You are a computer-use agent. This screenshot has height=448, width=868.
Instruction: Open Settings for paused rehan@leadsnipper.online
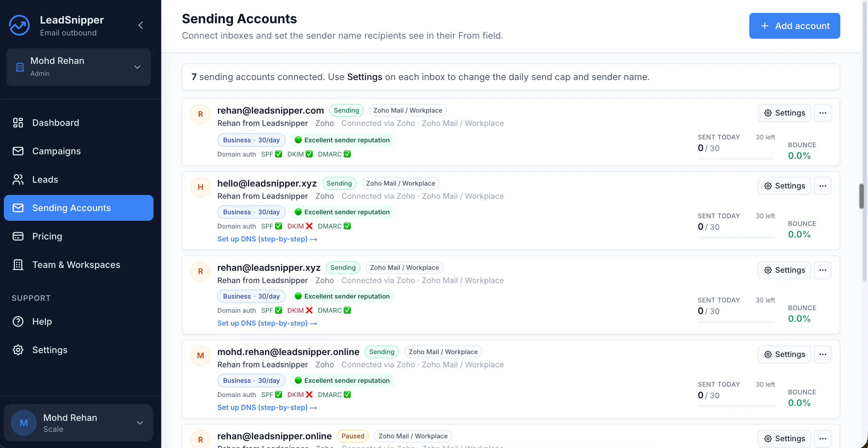(784, 439)
